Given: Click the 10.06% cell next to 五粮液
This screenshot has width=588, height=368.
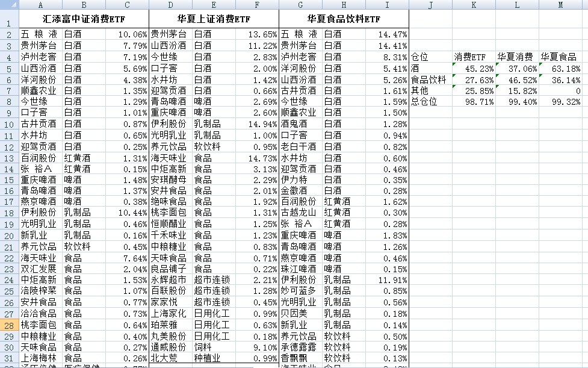Looking at the screenshot, I should pos(127,34).
